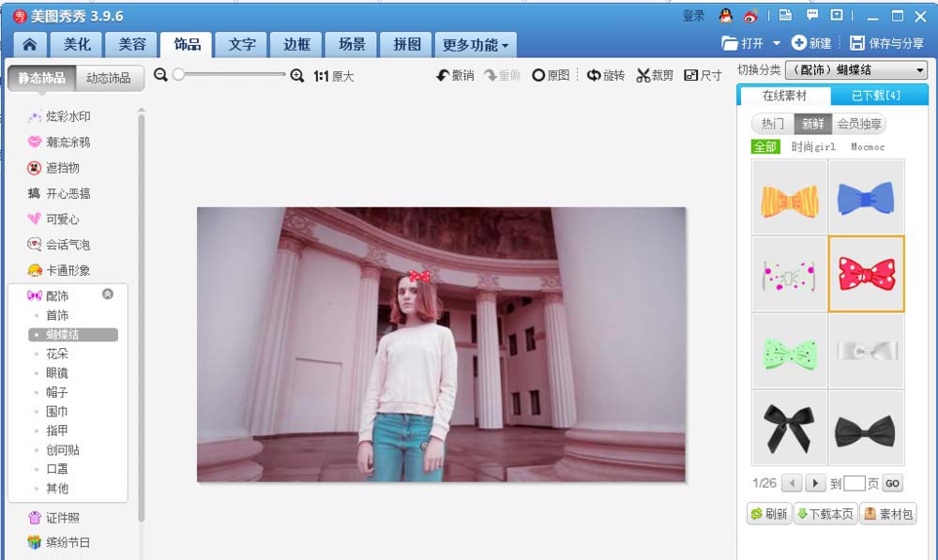
Task: Select black ribbon bow thumbnail
Action: [x=790, y=428]
